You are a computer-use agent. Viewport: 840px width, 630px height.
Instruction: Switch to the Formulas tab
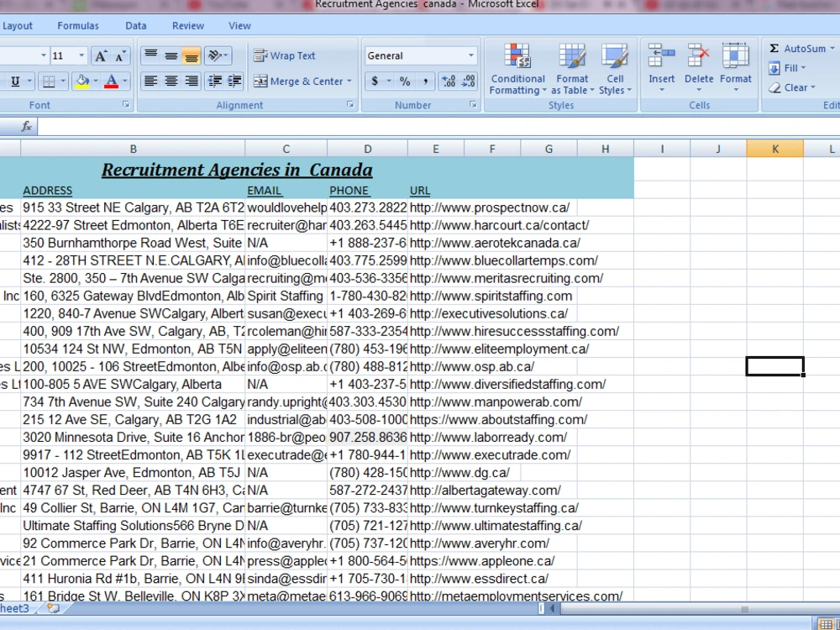(x=78, y=26)
